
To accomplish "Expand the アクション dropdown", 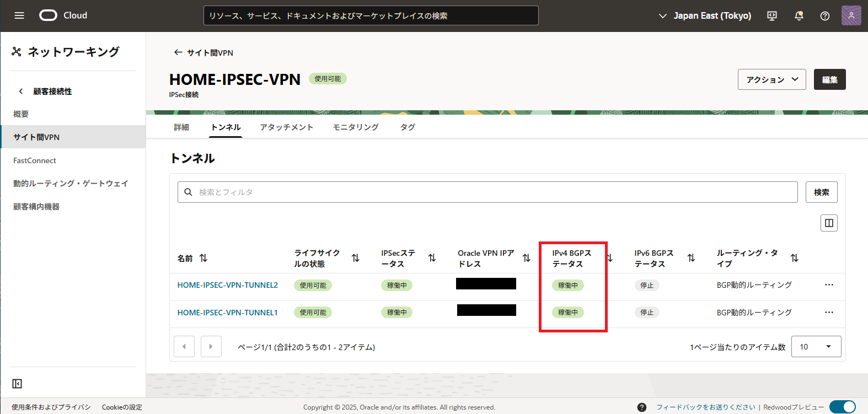I will pos(772,79).
